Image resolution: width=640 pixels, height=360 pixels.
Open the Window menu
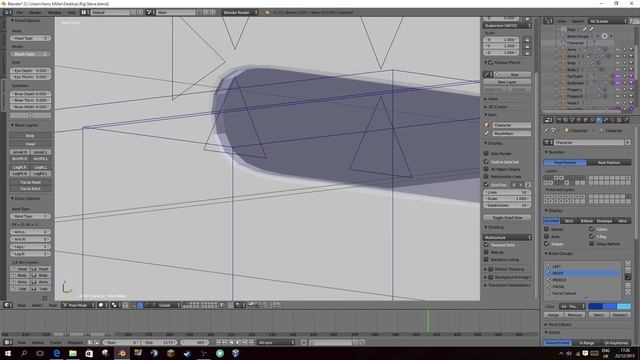click(55, 13)
